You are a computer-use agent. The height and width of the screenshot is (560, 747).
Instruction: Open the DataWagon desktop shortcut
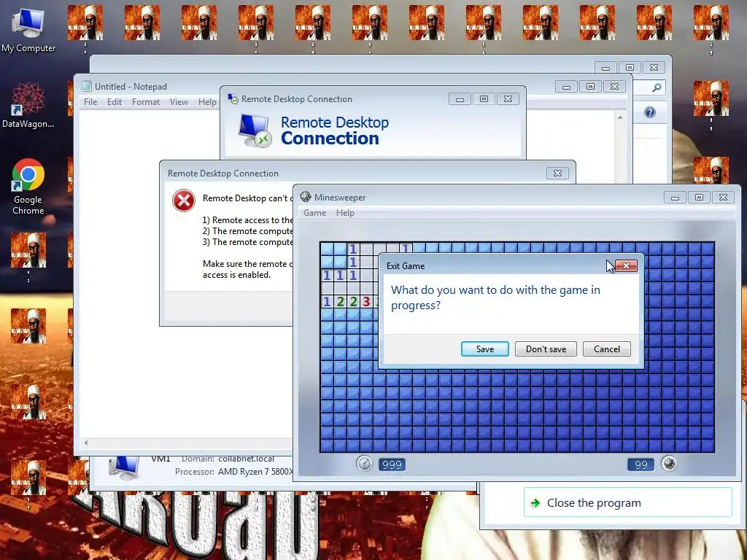28,106
